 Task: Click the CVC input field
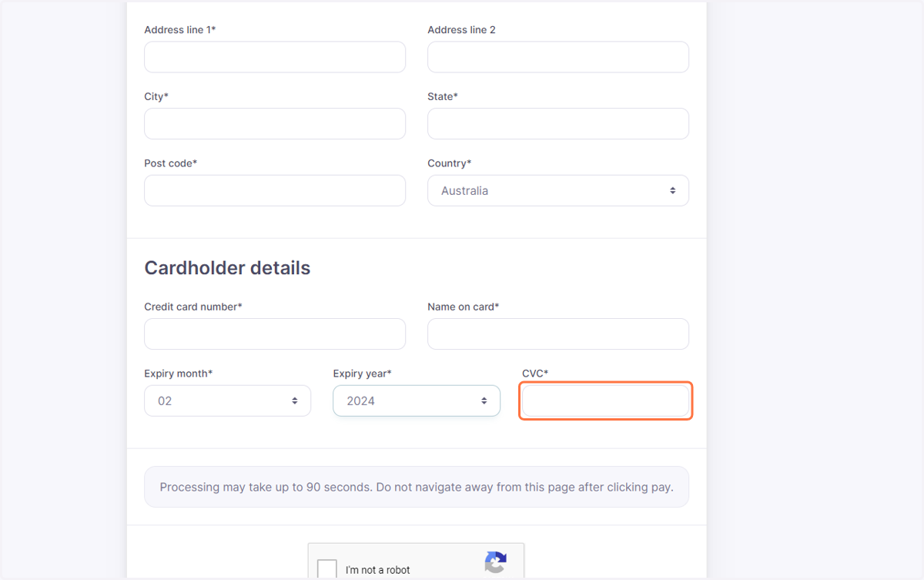pyautogui.click(x=606, y=401)
